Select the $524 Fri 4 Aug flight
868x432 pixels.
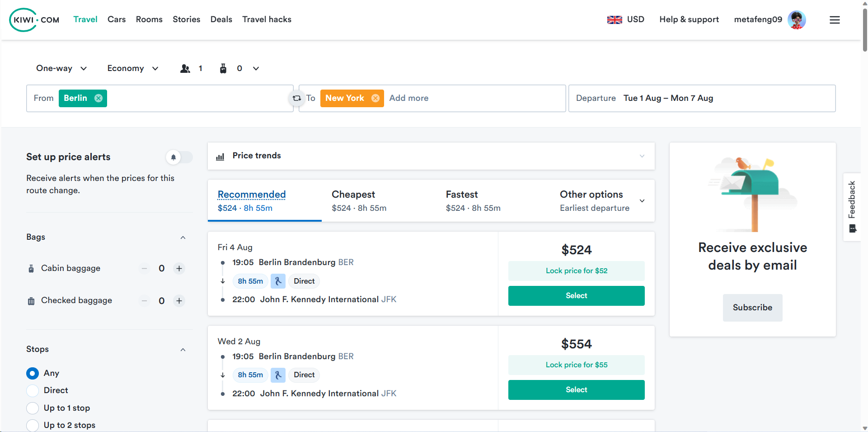[x=577, y=296]
